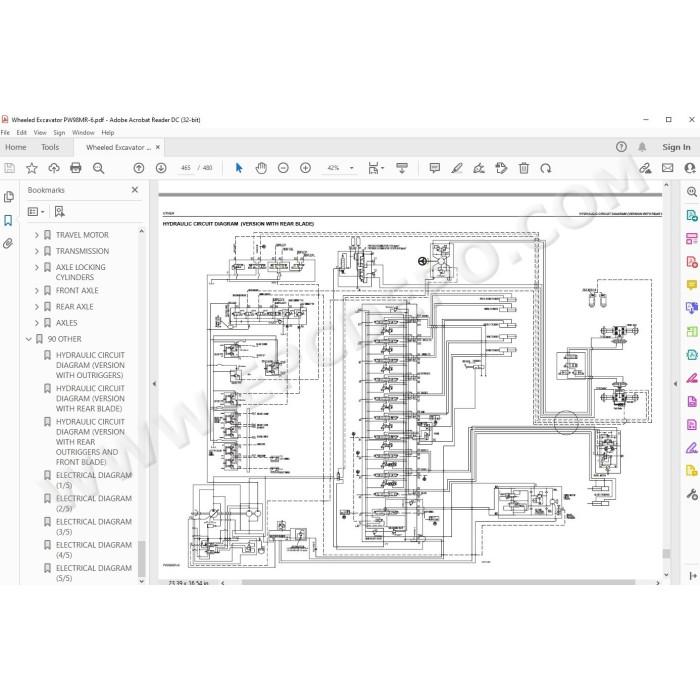Screen dimensions: 700x700
Task: Zoom in with plus button
Action: point(305,168)
